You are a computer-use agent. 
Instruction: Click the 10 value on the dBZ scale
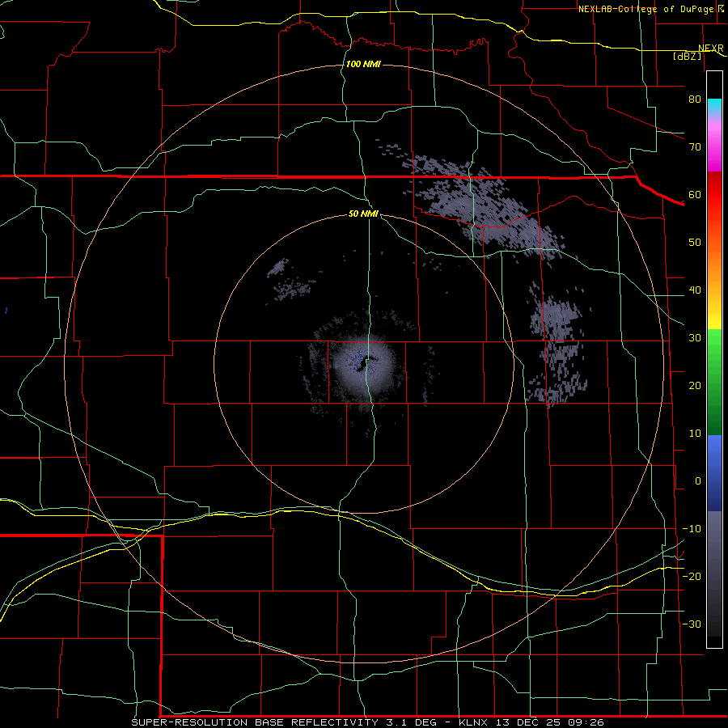coord(695,434)
